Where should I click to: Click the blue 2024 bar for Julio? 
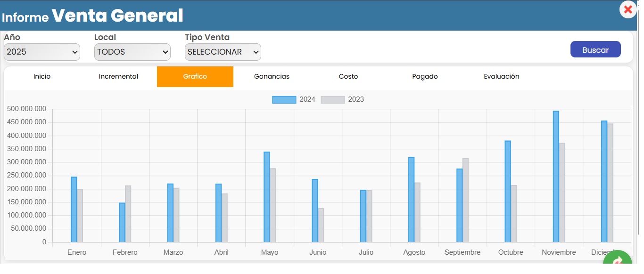[x=363, y=216]
